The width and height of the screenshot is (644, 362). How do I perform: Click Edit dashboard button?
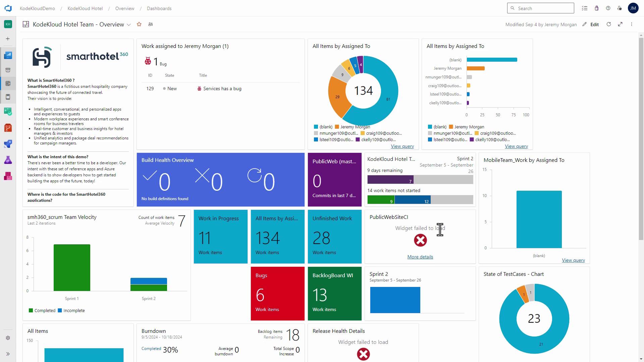[x=591, y=24]
